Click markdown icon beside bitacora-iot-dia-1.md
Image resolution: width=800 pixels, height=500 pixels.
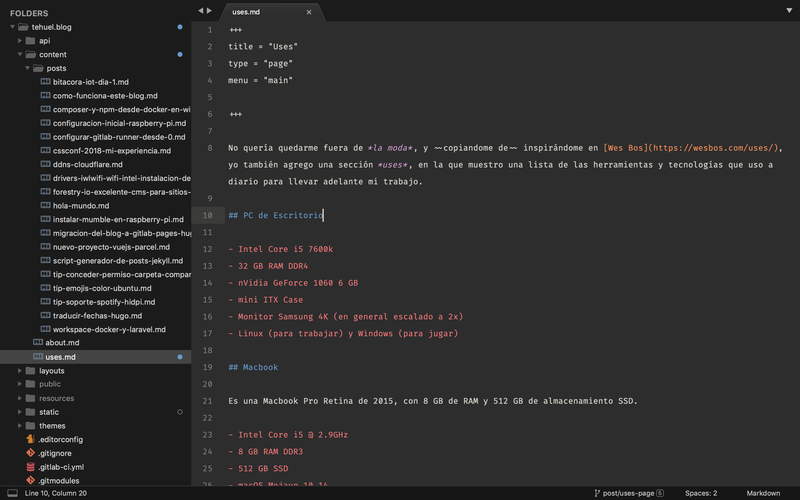pyautogui.click(x=45, y=82)
